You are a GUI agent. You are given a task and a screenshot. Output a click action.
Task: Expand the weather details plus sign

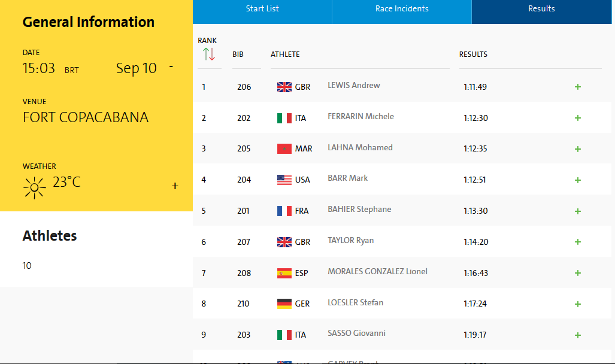coord(175,186)
